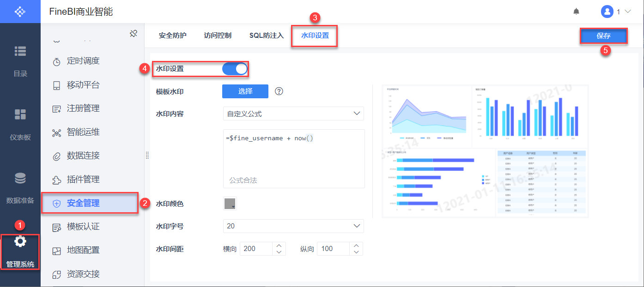Increase 纵向 spacing with up arrow
Image resolution: width=644 pixels, height=287 pixels.
tap(356, 246)
